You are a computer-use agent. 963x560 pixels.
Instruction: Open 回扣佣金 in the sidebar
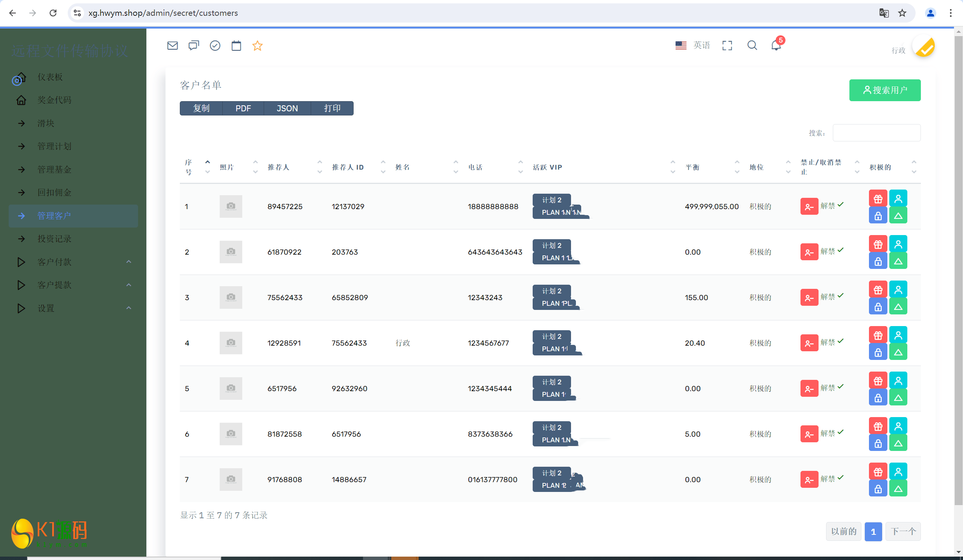(73, 192)
